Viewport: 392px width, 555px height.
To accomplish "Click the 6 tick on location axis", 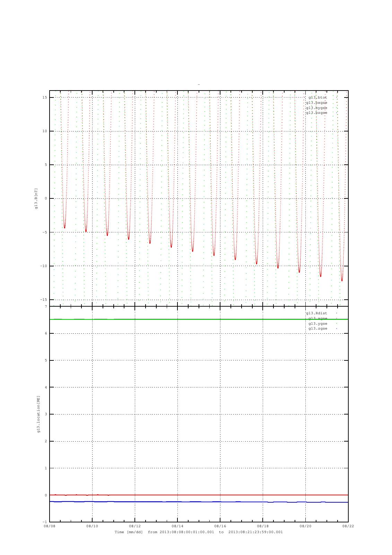I will click(x=46, y=333).
